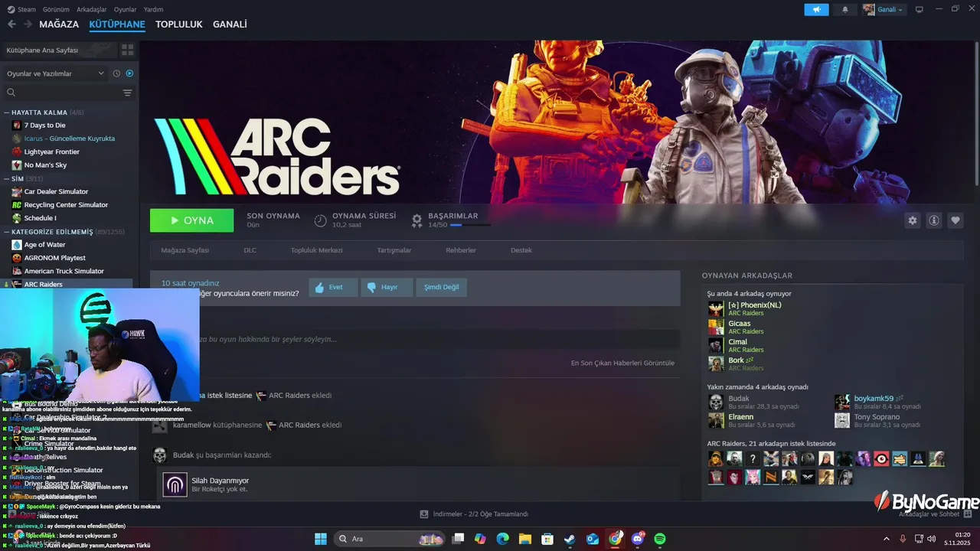Open the notifications bell

point(845,9)
